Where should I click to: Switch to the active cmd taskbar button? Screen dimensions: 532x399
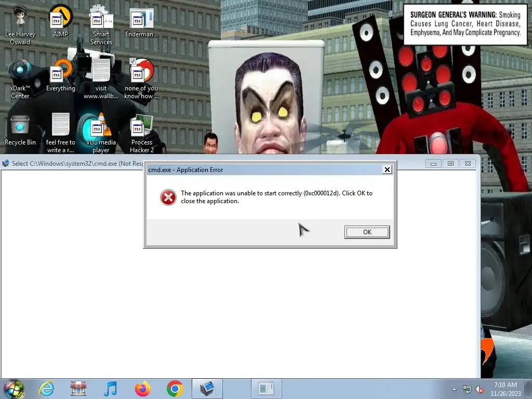coord(207,389)
